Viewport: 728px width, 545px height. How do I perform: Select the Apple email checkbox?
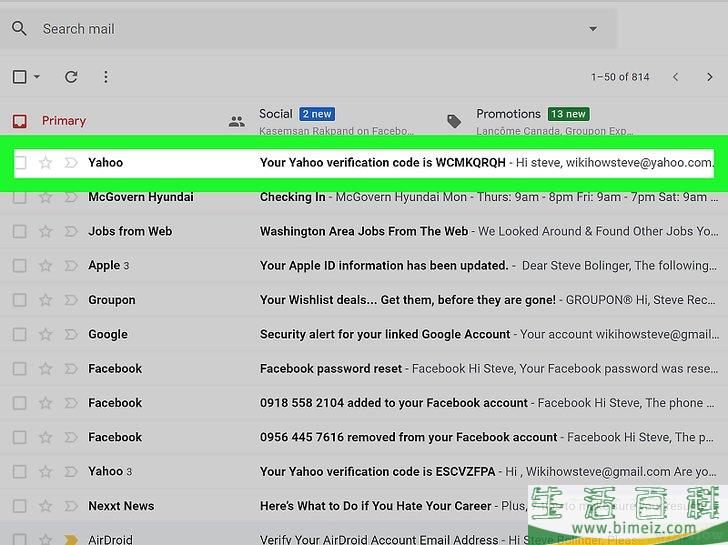[x=20, y=266]
